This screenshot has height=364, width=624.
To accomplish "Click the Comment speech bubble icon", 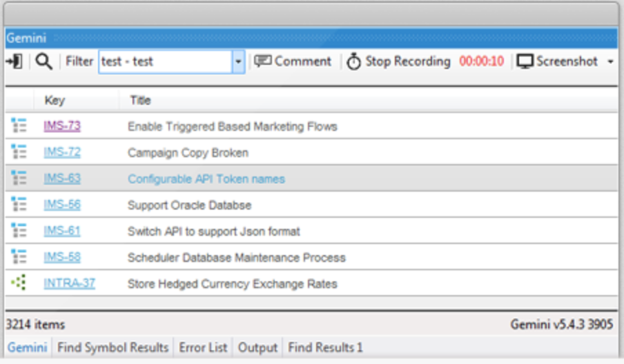I will (x=263, y=61).
